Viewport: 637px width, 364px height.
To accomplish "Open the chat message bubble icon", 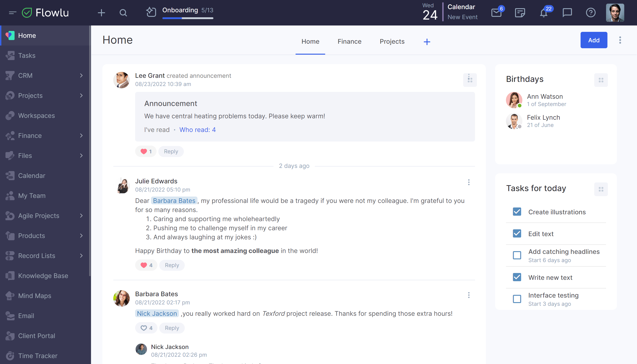I will [567, 13].
